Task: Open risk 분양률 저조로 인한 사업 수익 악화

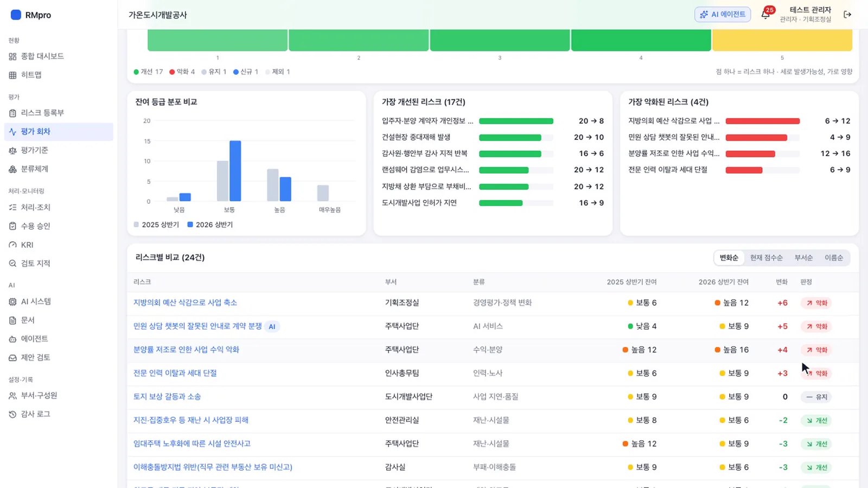Action: tap(186, 350)
